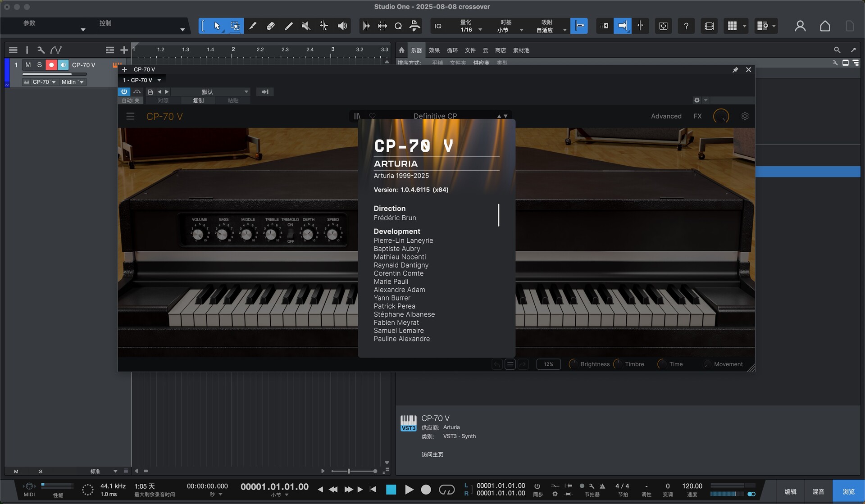Select the Bend tool
This screenshot has height=504, width=865.
tap(324, 26)
